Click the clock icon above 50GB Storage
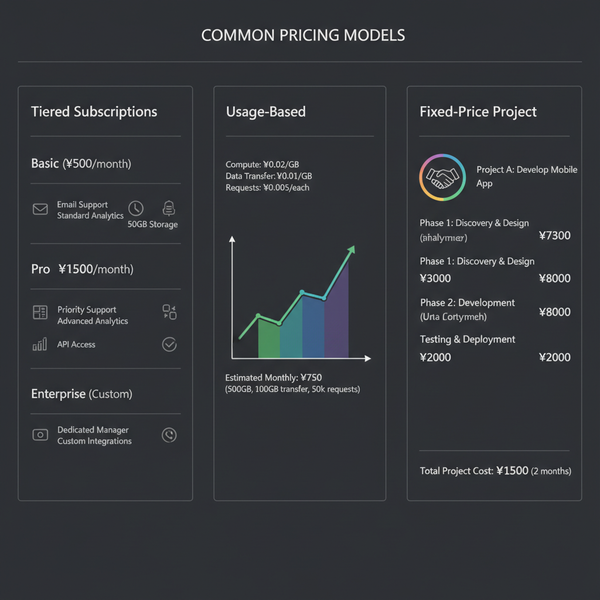This screenshot has width=600, height=600. [136, 209]
